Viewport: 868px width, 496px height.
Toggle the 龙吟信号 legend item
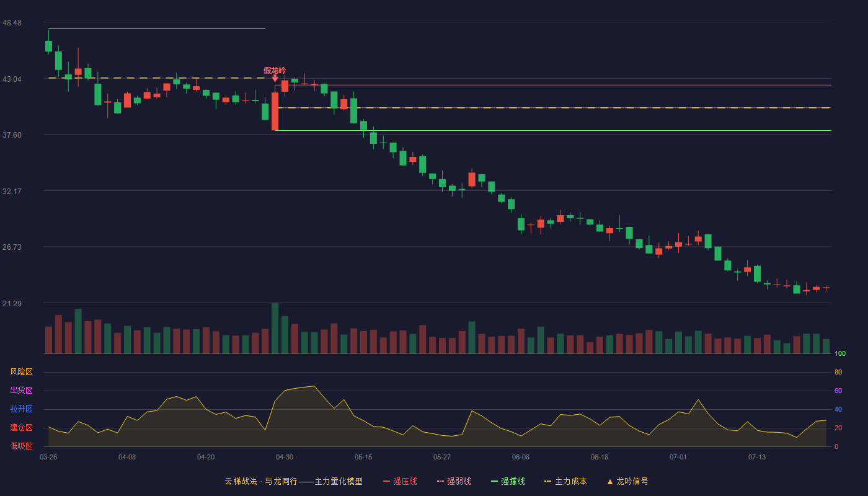point(627,481)
